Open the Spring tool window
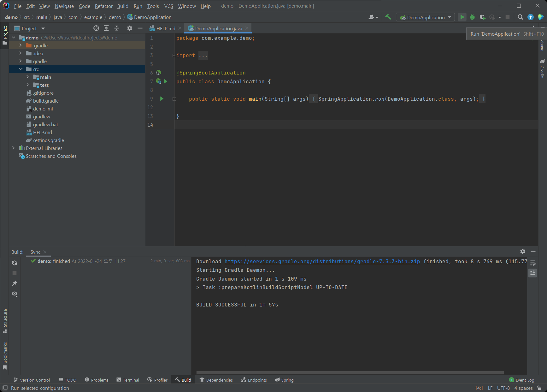The height and width of the screenshot is (392, 547). pyautogui.click(x=284, y=380)
